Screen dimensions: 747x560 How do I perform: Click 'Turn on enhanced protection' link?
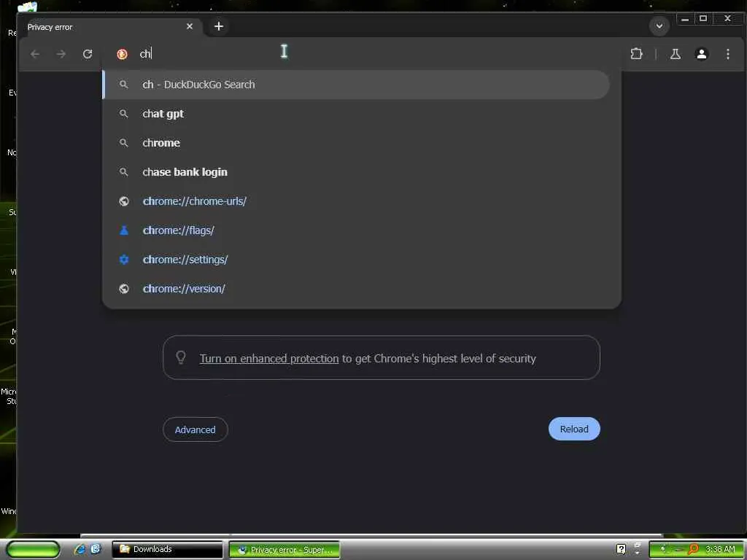coord(269,359)
